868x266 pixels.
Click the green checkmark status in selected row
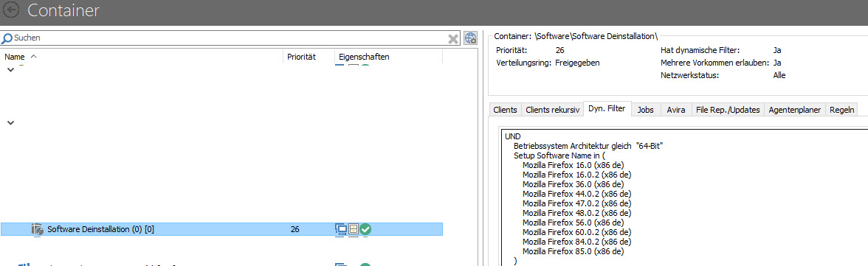(x=365, y=229)
